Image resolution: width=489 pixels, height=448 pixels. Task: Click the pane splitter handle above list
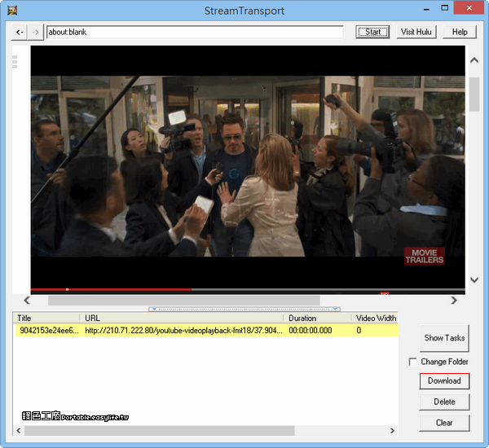pos(244,309)
